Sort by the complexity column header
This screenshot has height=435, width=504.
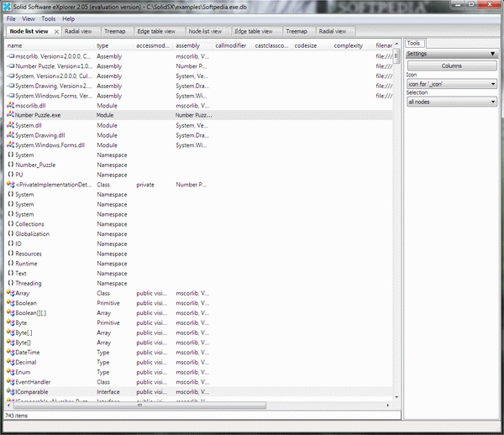[x=353, y=45]
